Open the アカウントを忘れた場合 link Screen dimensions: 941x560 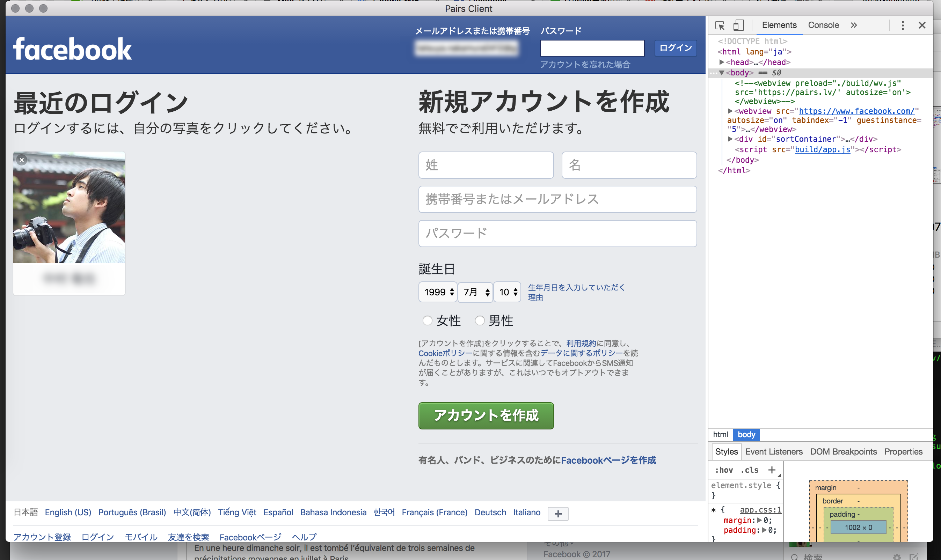click(x=585, y=65)
